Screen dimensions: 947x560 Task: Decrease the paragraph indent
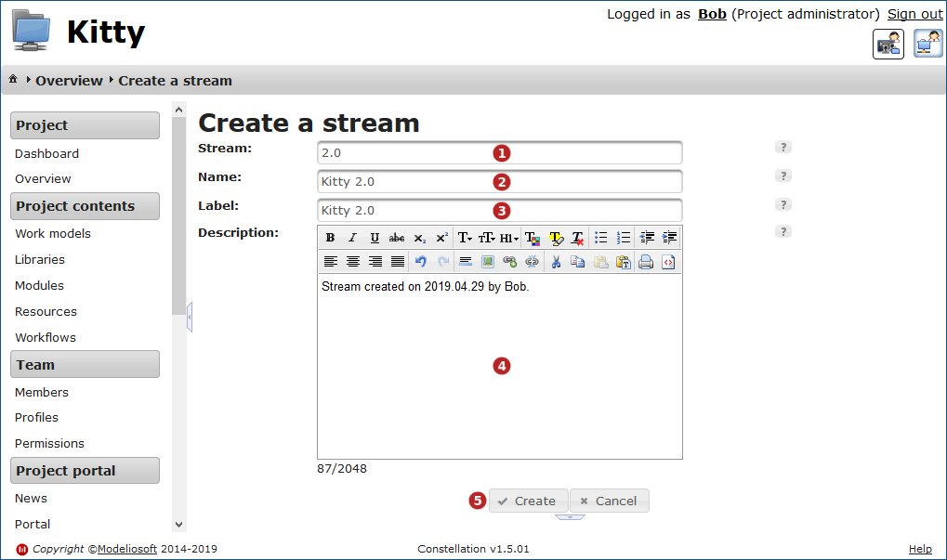tap(647, 238)
